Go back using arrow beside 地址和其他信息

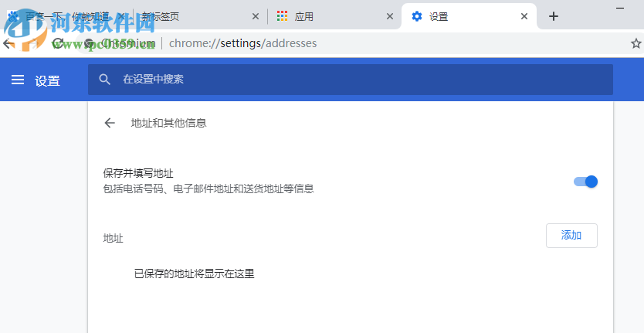coord(109,123)
